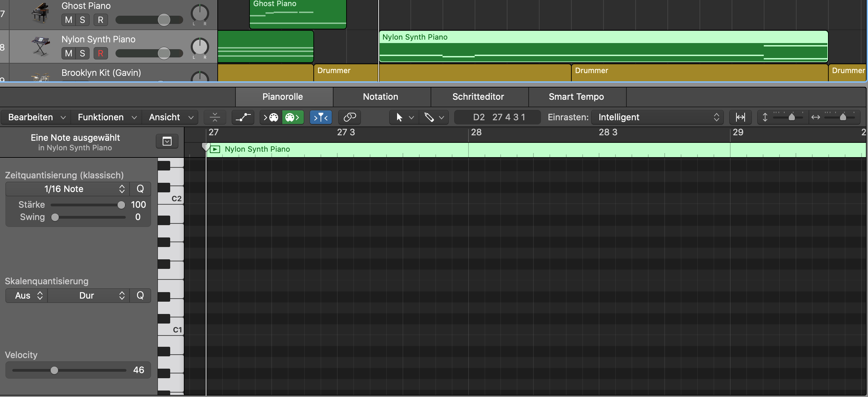Switch to the Notation tab
The height and width of the screenshot is (397, 868).
[x=380, y=97]
